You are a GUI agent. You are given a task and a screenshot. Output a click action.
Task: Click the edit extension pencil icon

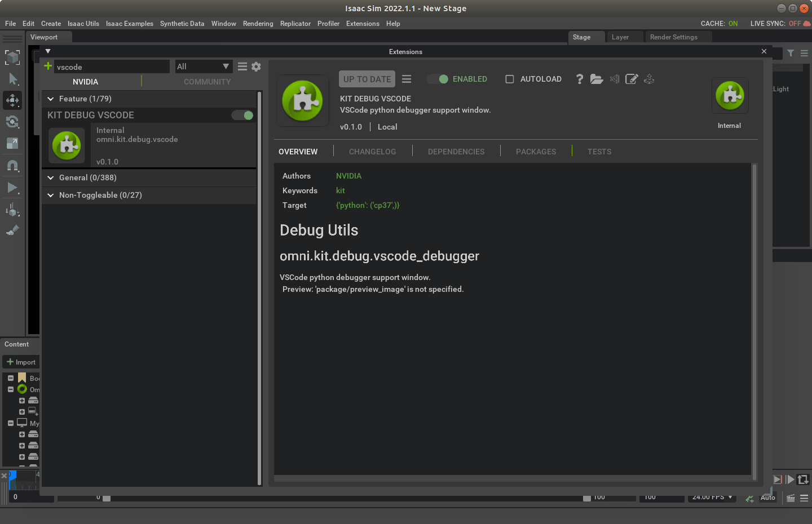coord(632,79)
